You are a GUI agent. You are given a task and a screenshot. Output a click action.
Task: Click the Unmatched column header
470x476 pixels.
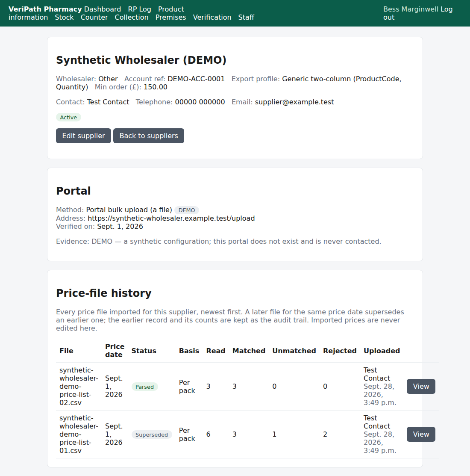pos(294,351)
